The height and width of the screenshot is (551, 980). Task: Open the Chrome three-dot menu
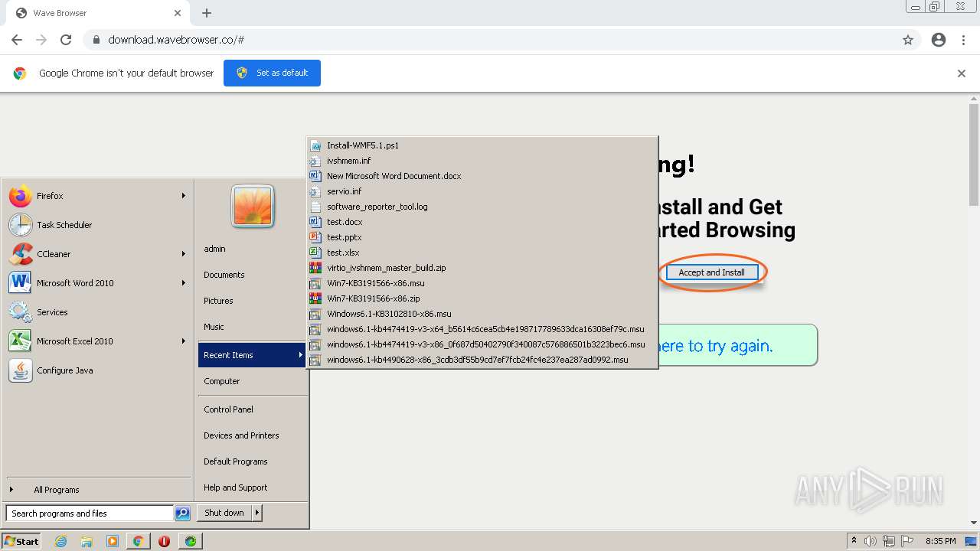[963, 40]
